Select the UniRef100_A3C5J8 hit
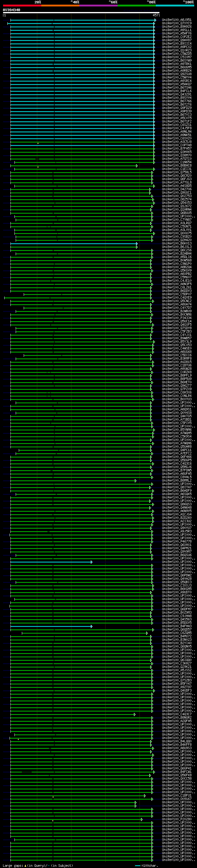 (x=176, y=142)
